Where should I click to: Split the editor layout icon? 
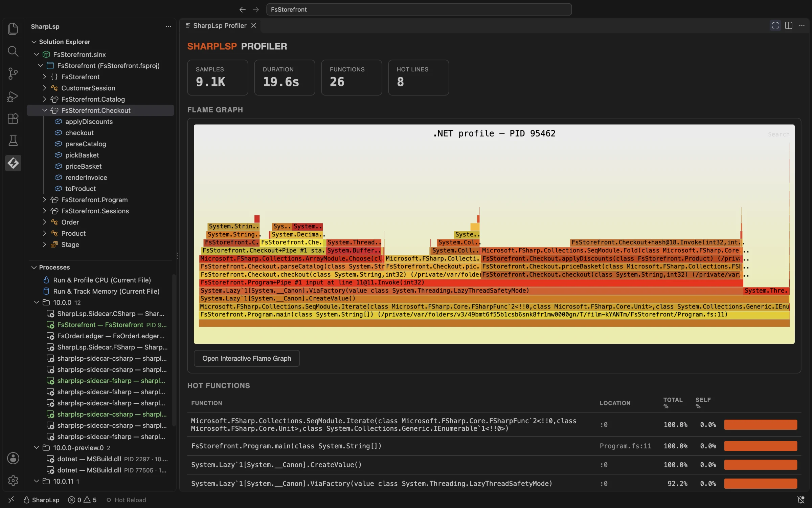pyautogui.click(x=789, y=25)
